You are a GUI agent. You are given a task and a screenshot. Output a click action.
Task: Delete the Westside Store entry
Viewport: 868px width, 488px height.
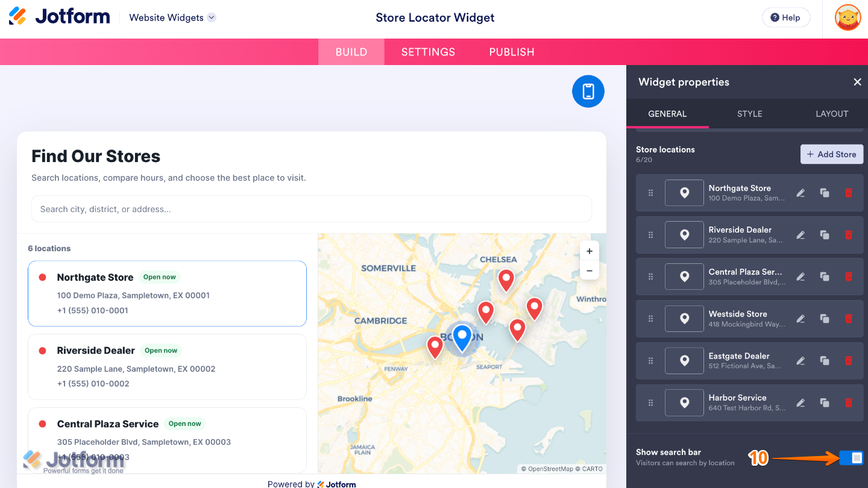point(849,319)
